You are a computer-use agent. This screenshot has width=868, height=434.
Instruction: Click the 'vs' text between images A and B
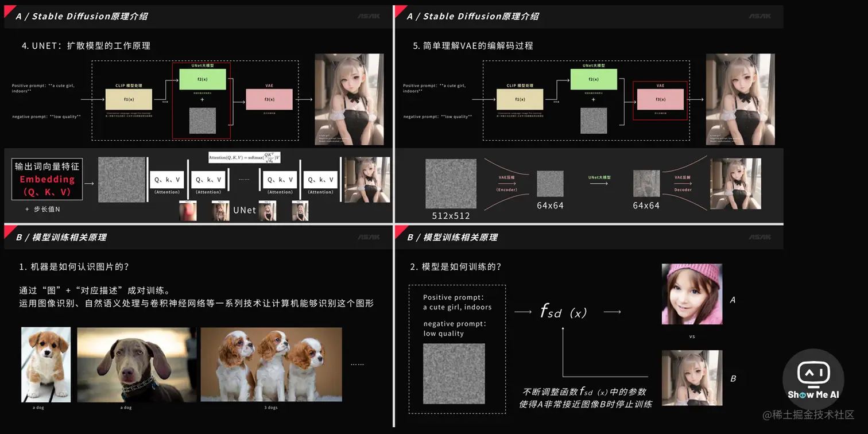pyautogui.click(x=692, y=336)
